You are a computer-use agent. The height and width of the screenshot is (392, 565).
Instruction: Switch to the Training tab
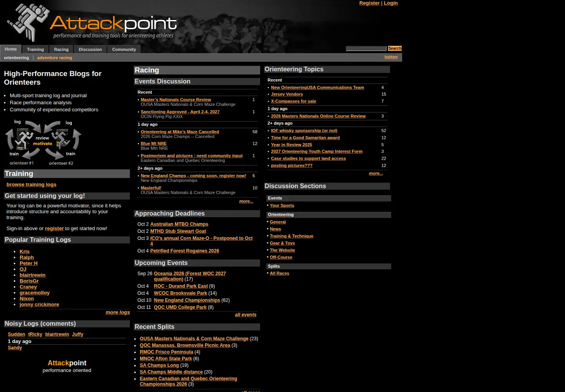pyautogui.click(x=35, y=49)
